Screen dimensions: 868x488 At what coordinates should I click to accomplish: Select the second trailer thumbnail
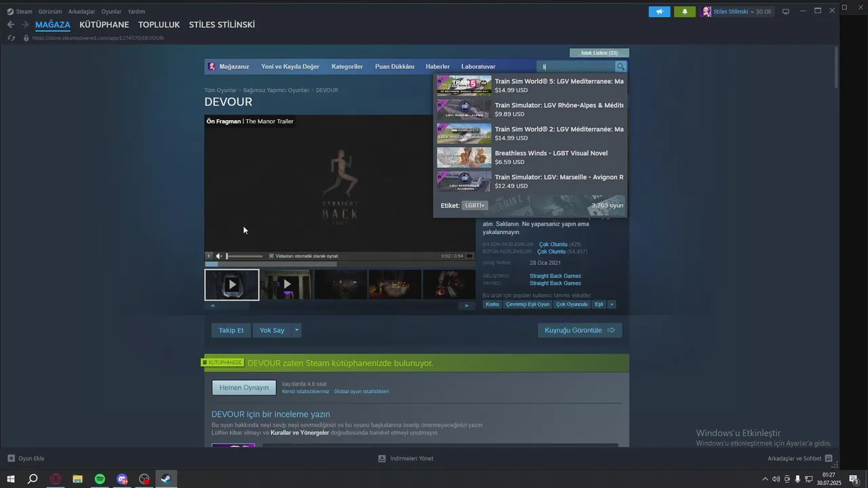coord(287,285)
